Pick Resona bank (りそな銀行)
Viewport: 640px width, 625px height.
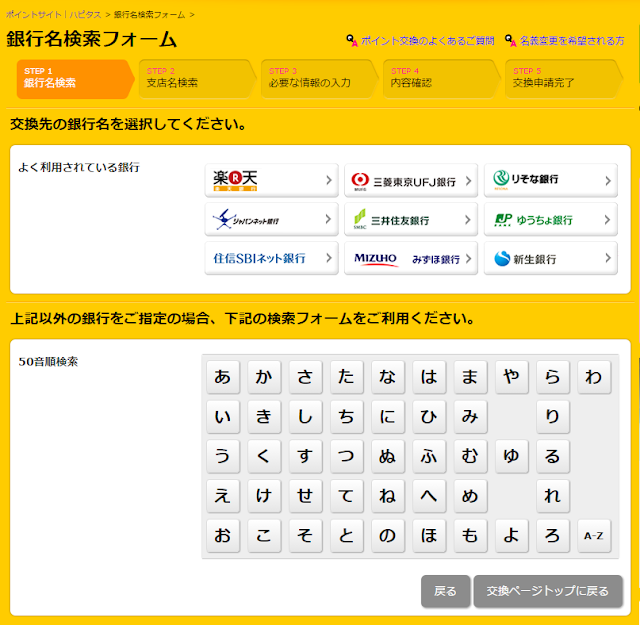click(x=551, y=180)
